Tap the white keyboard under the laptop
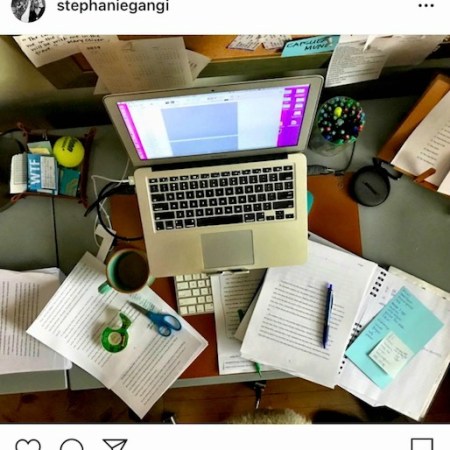Viewport: 450px width, 450px height. click(194, 294)
